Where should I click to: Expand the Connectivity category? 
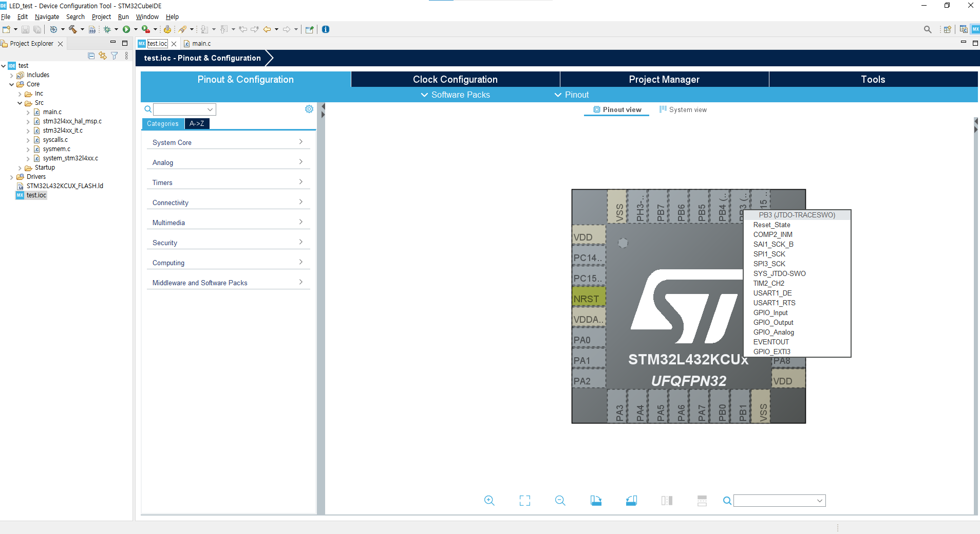click(228, 202)
